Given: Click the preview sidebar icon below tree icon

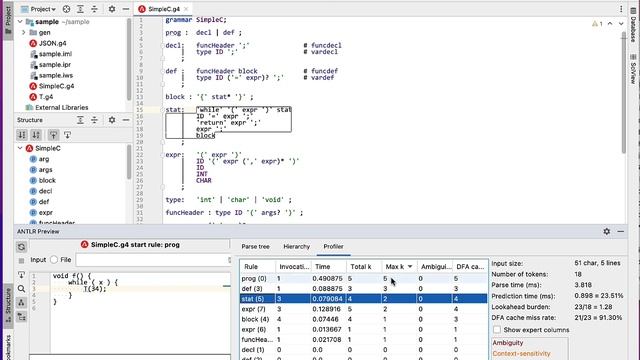Looking at the screenshot, I should [x=22, y=317].
